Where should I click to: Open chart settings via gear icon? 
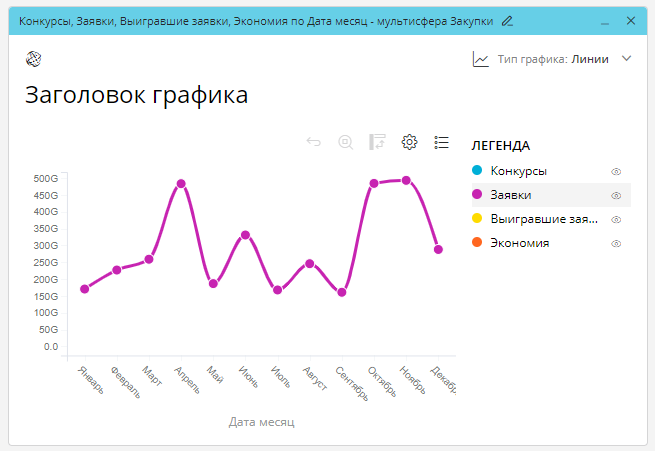pos(409,142)
